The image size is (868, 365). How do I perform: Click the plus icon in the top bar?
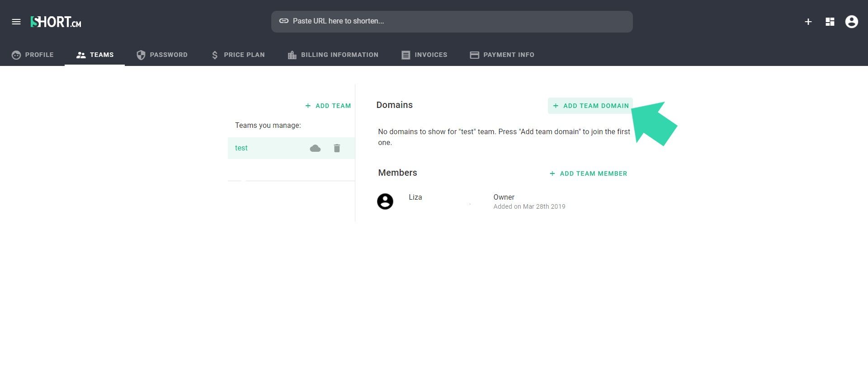808,22
